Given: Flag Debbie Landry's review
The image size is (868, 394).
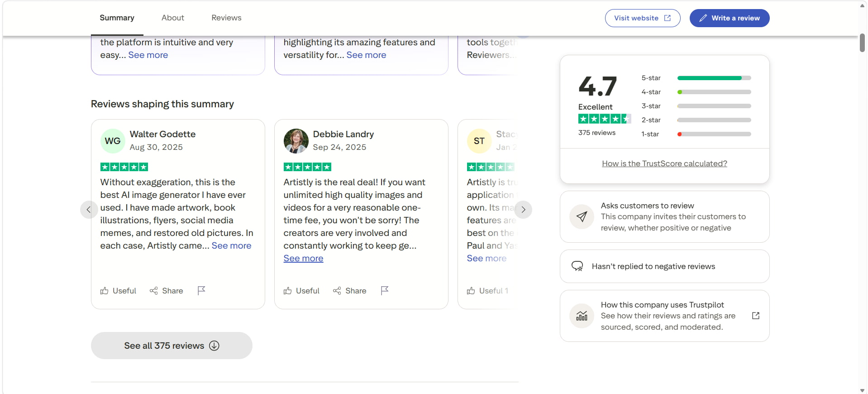Looking at the screenshot, I should tap(385, 290).
